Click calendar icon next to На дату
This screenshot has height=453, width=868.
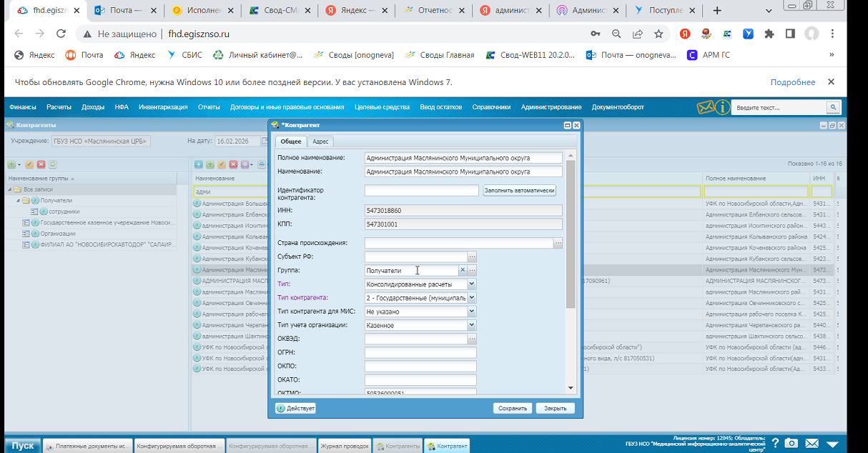click(x=264, y=141)
